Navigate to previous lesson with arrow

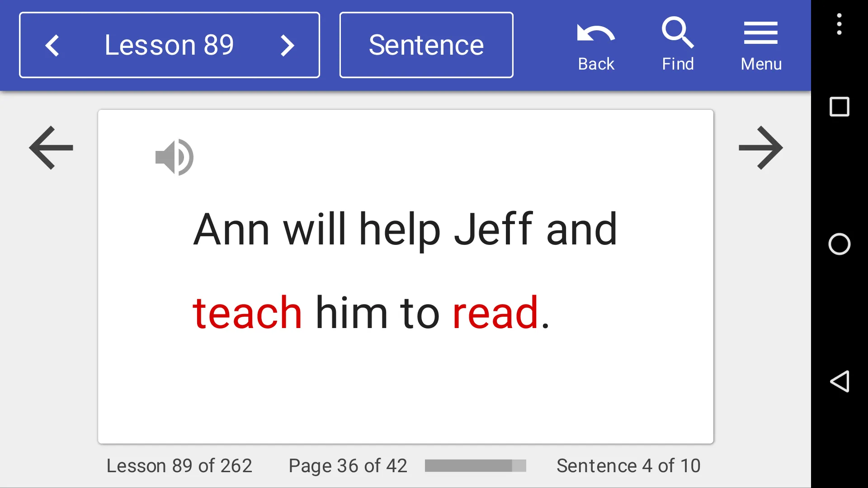pyautogui.click(x=52, y=45)
